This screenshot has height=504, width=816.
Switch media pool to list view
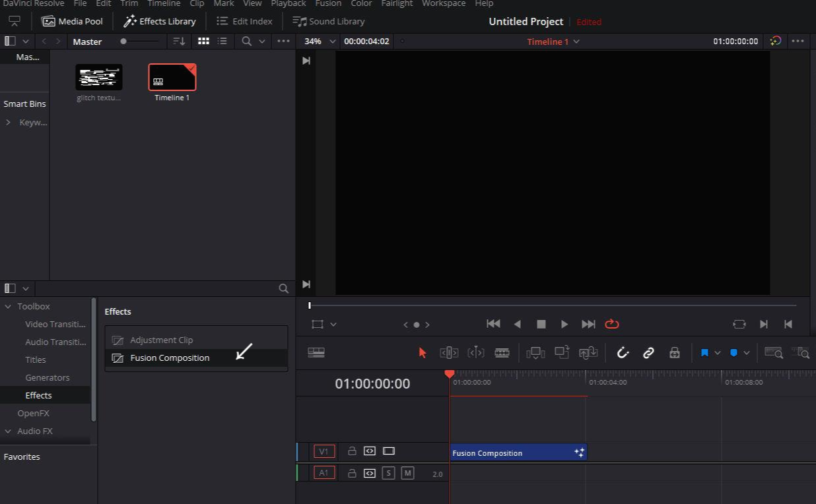(x=222, y=41)
